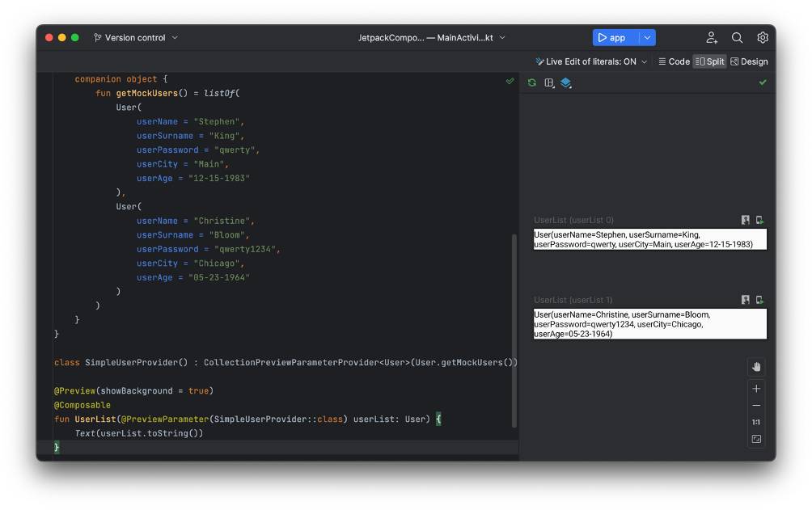Click the blue layers icon in preview toolbar
Image resolution: width=812 pixels, height=510 pixels.
565,82
